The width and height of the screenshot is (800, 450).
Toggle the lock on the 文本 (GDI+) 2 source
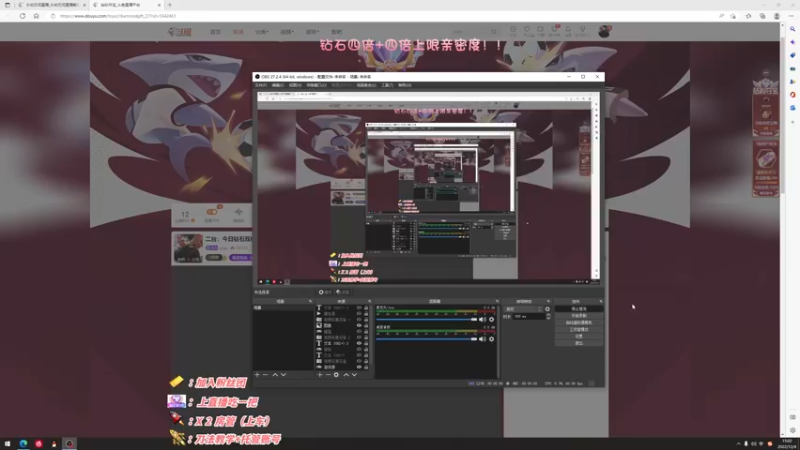point(366,343)
